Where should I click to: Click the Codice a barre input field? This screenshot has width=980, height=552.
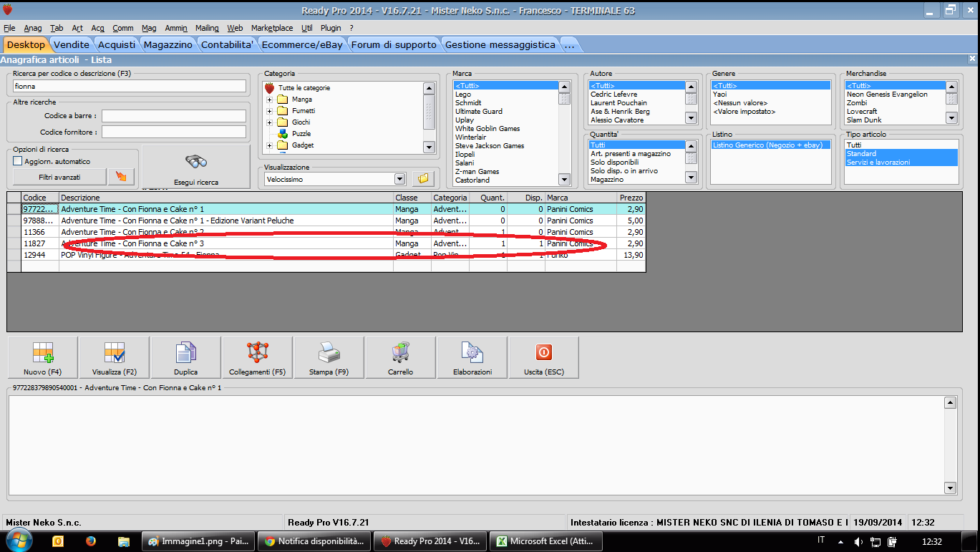174,115
